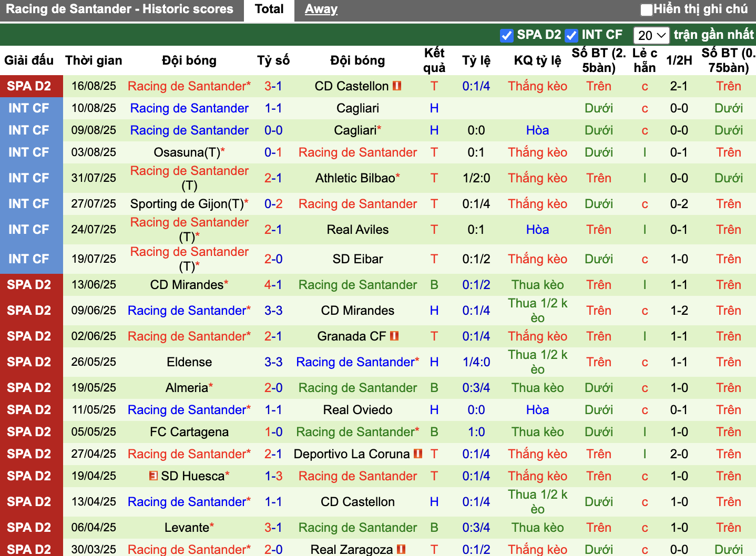
Task: Click Thắng kèo result on Granada CF row
Action: (537, 336)
